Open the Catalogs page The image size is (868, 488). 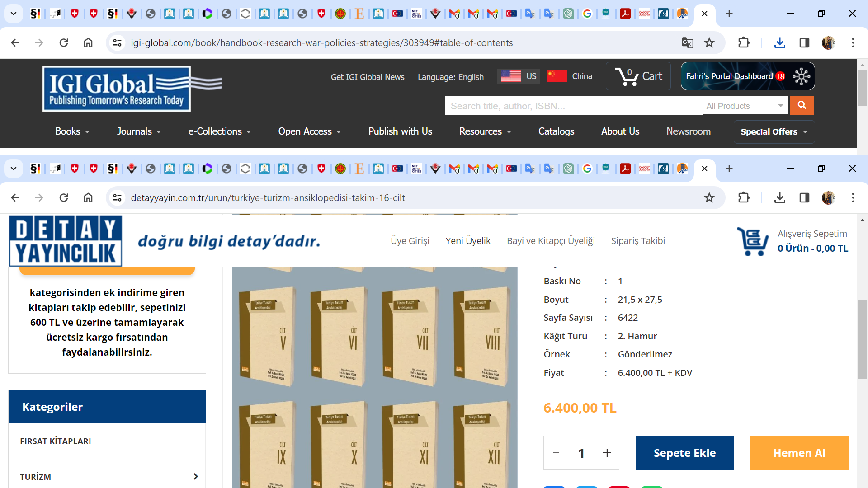(x=556, y=131)
